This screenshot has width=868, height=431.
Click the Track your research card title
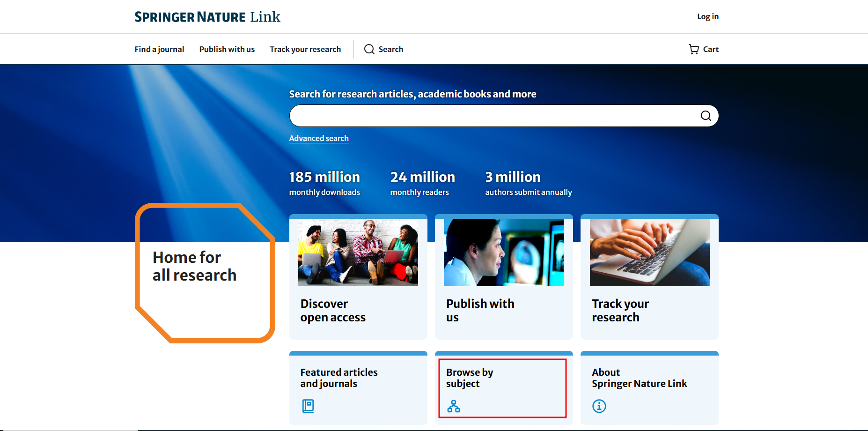(620, 310)
